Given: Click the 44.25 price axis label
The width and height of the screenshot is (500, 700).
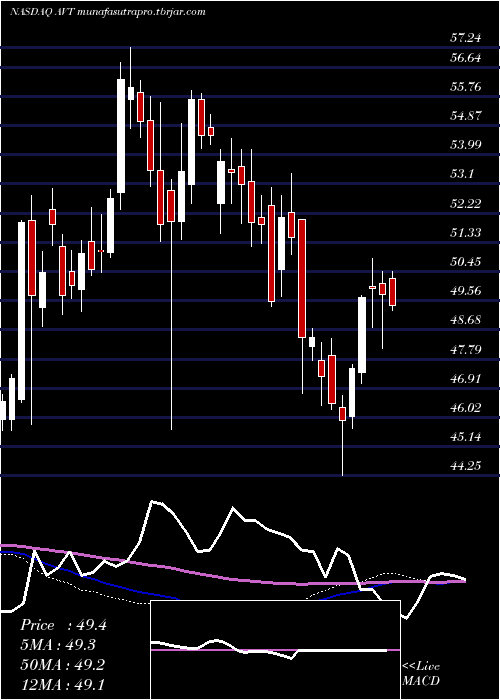Looking at the screenshot, I should click(466, 466).
